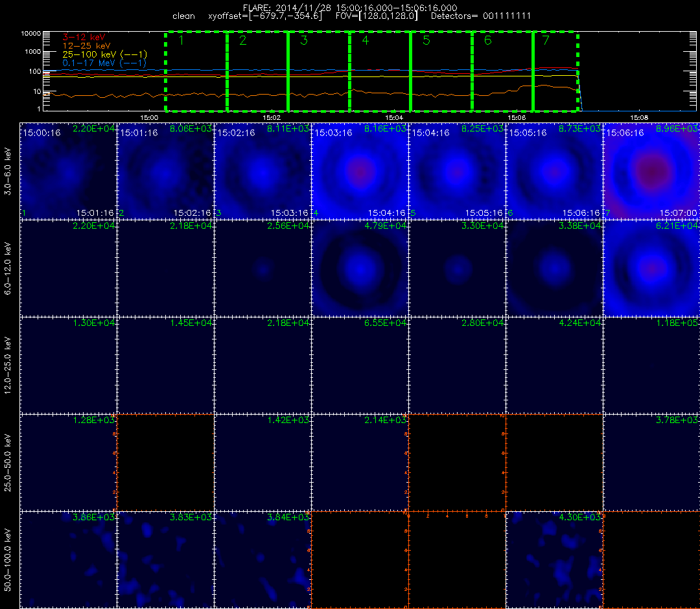
Task: Open the 50.0-100.0 keV image with peak 3.86E+03
Action: click(x=68, y=560)
